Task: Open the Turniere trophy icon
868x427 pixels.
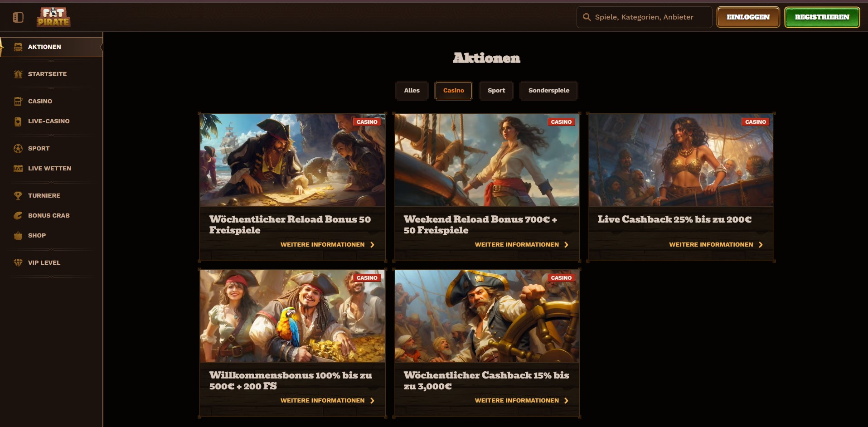Action: click(x=18, y=196)
